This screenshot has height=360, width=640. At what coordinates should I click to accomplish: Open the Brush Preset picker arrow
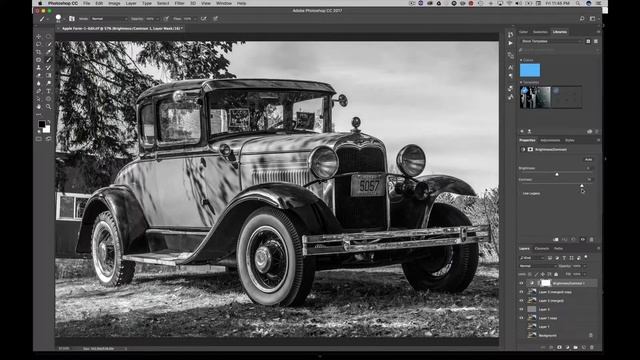click(x=64, y=20)
